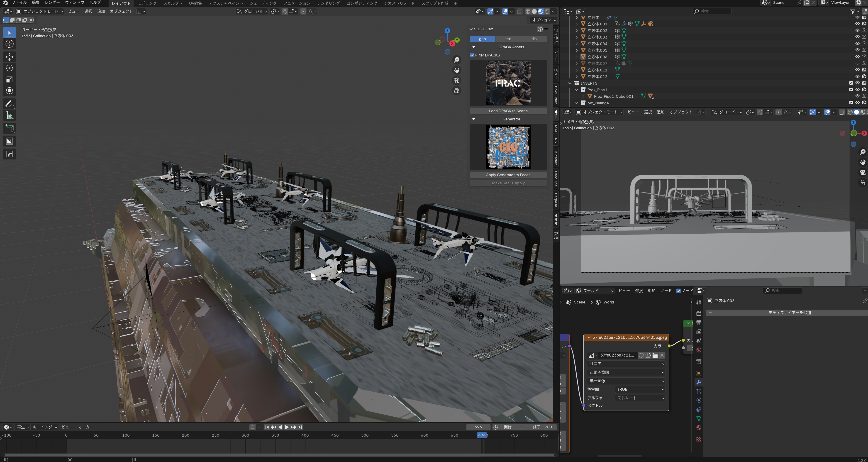Select the Rotate tool in left toolbar
This screenshot has height=462, width=868.
[x=10, y=68]
